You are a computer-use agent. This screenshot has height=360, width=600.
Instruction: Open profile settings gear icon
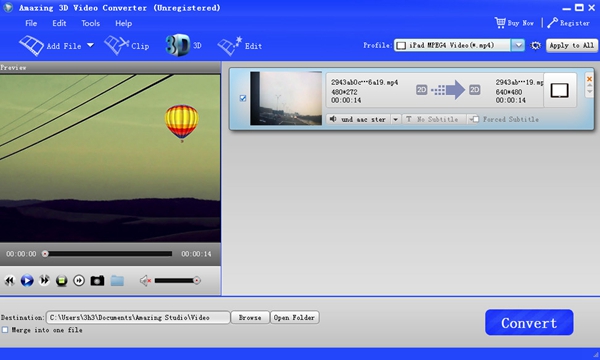pos(535,46)
